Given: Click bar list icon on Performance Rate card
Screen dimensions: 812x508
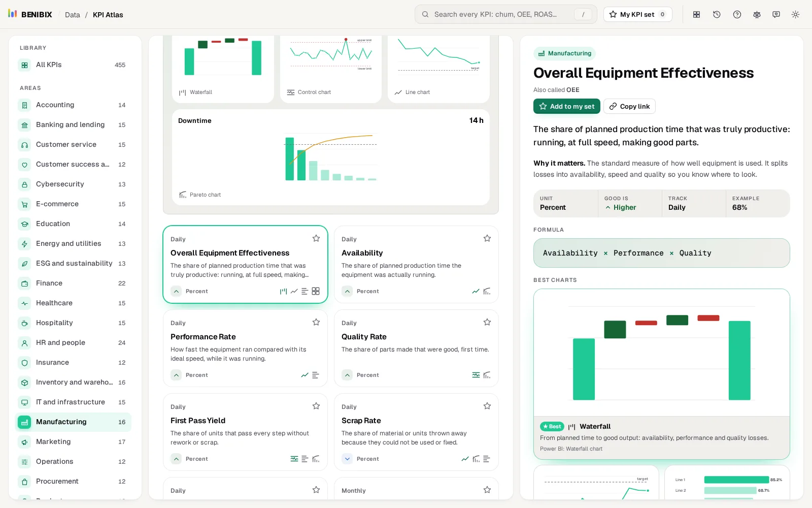Looking at the screenshot, I should (316, 375).
